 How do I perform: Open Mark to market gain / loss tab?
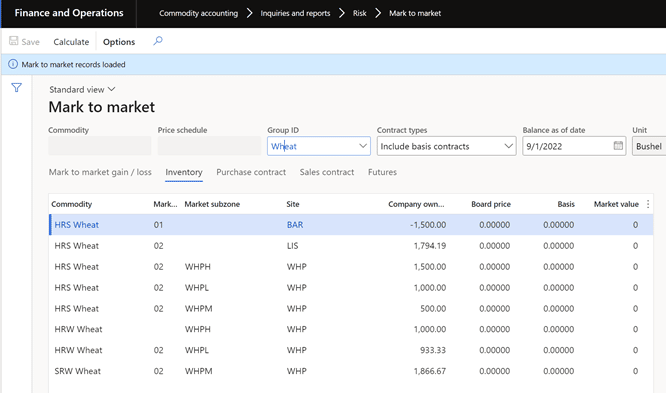click(x=100, y=172)
